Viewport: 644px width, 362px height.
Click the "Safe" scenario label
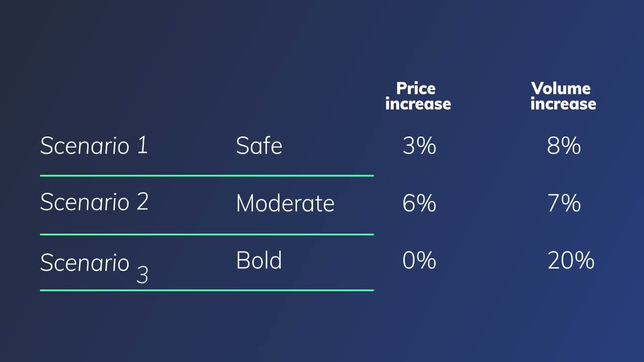(259, 146)
